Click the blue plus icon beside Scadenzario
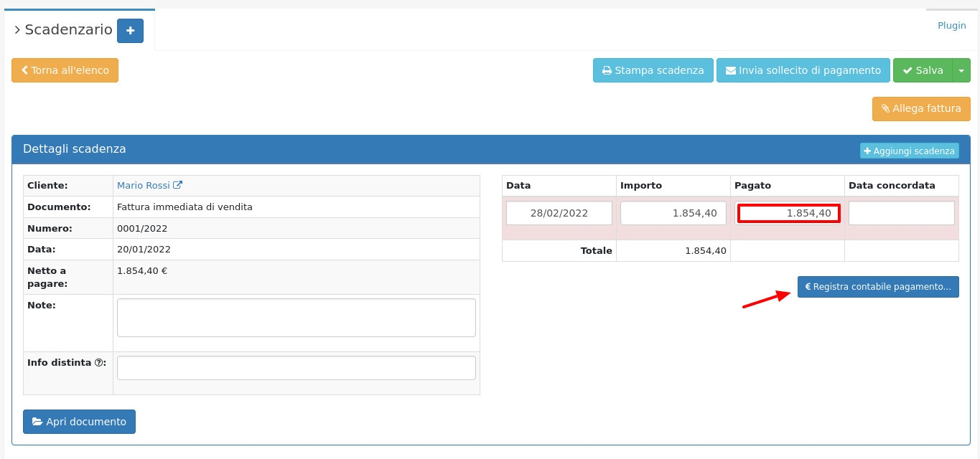 click(x=130, y=31)
